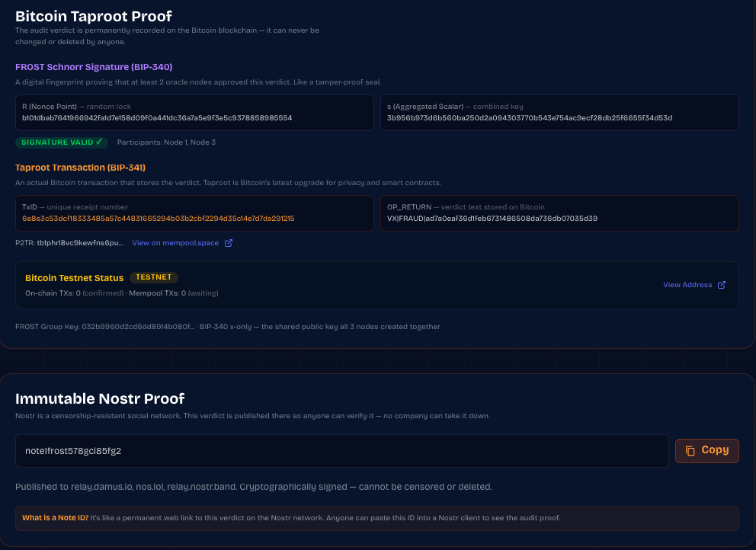The width and height of the screenshot is (756, 550).
Task: Select the orange TxID hash value
Action: click(x=159, y=219)
